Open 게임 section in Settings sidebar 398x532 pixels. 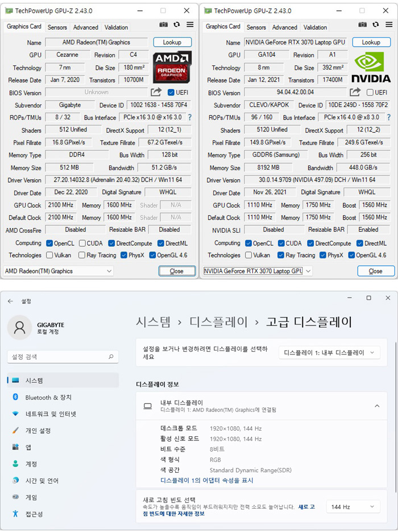pos(63,497)
